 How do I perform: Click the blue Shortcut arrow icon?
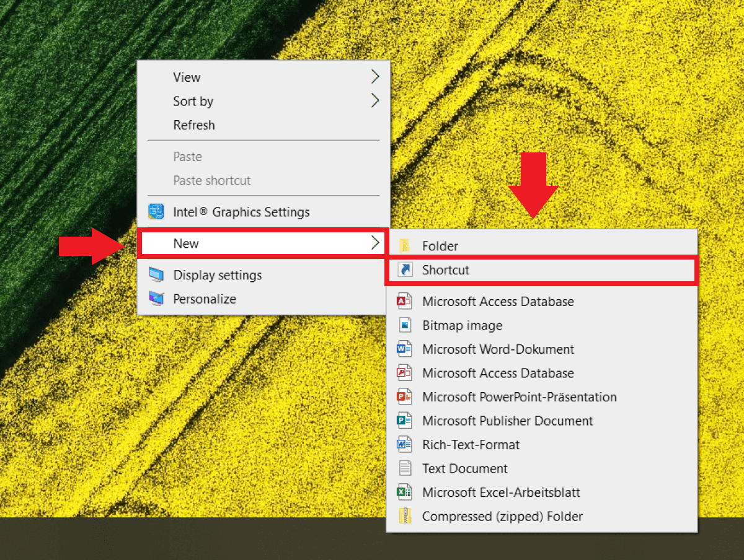(x=406, y=269)
